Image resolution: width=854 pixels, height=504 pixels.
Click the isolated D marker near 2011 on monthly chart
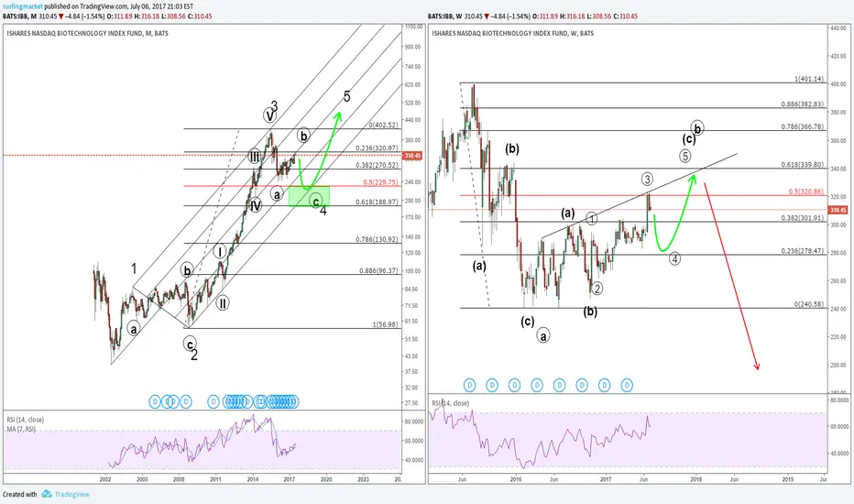point(213,402)
